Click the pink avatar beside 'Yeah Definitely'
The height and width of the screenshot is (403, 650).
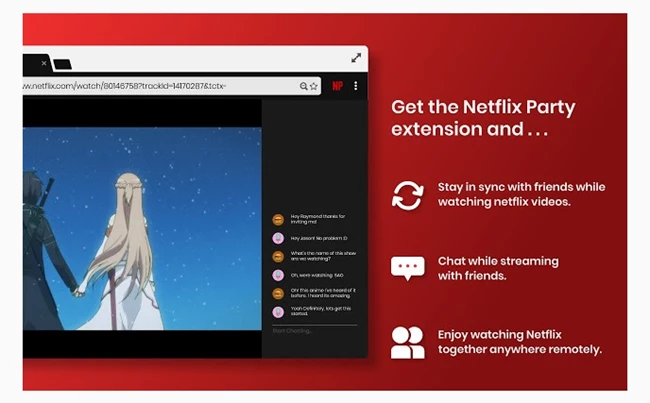(x=278, y=312)
